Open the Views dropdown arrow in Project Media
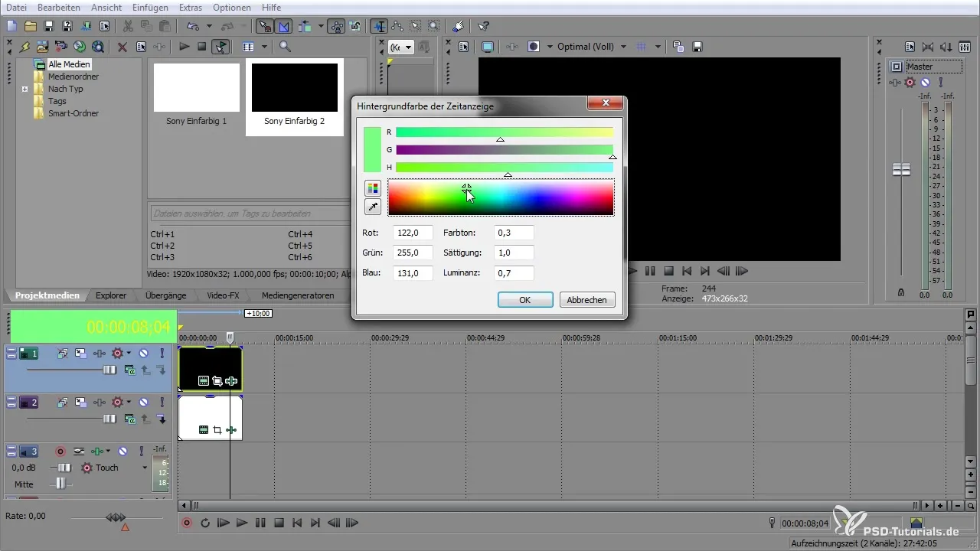This screenshot has width=980, height=551. [264, 47]
